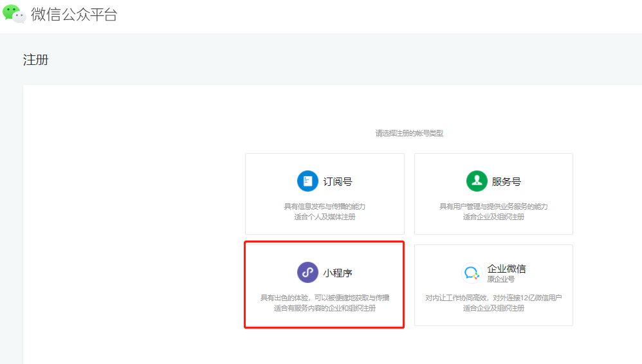
Task: Click the blue 订阅号 icon
Action: [307, 181]
